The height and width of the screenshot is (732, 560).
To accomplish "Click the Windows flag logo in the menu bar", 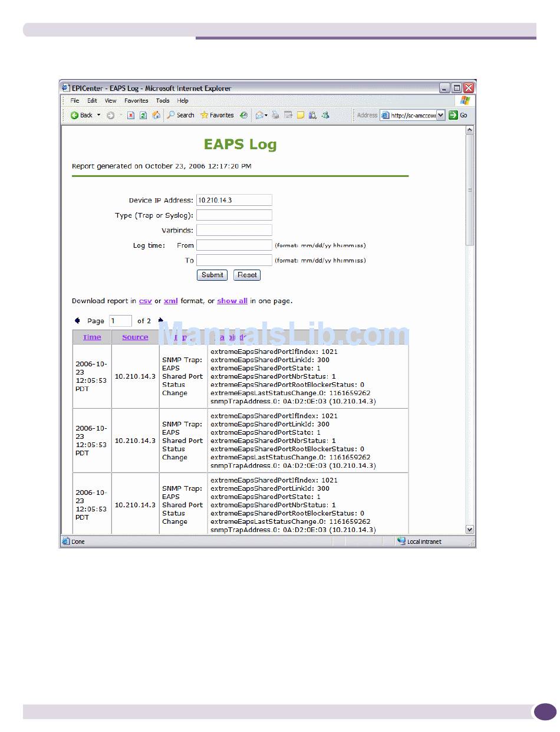I will (466, 101).
